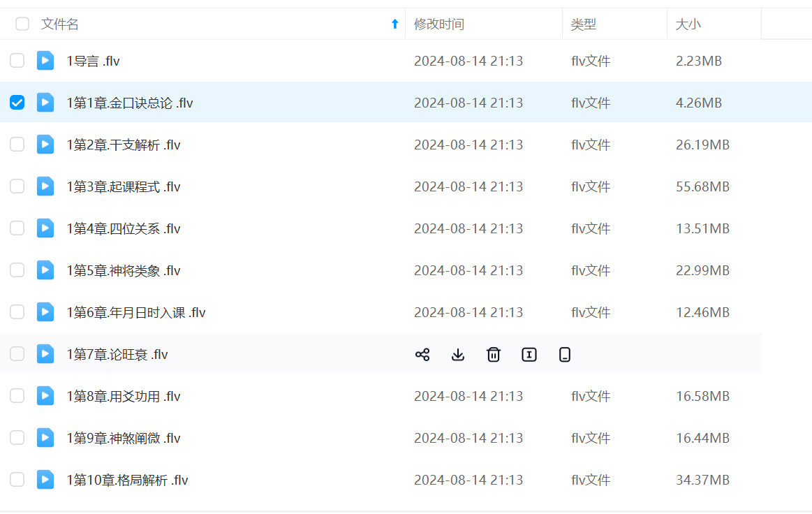812x514 pixels.
Task: Toggle the select-all checkbox in header
Action: click(x=22, y=24)
